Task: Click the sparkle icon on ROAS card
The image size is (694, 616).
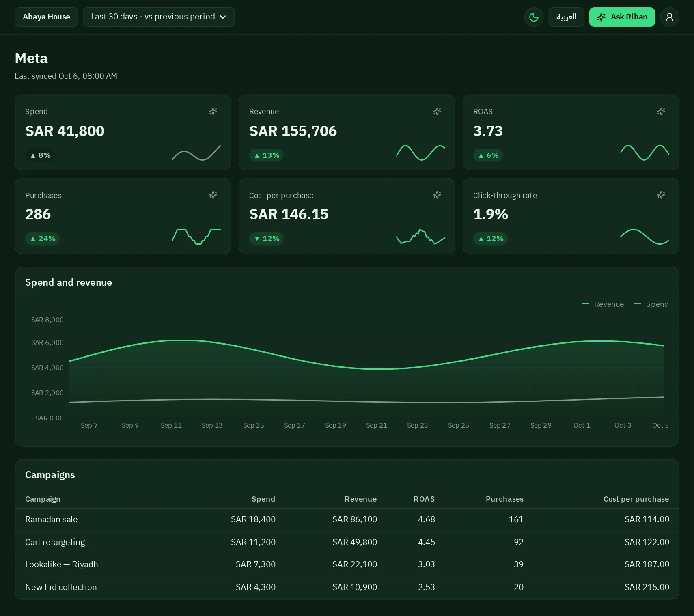Action: pos(661,111)
